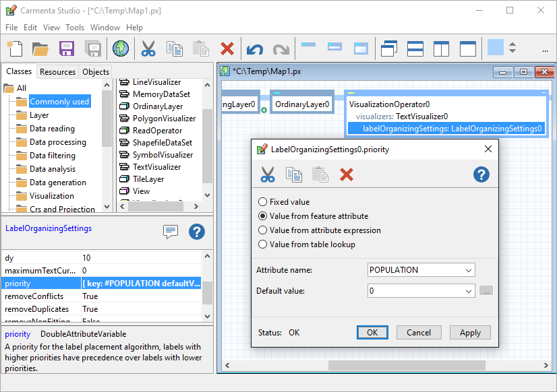Open a file with the folder icon
557x392 pixels.
[40, 48]
